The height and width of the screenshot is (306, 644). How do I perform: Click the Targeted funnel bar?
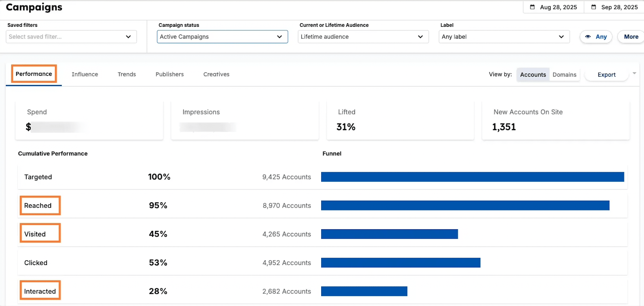pyautogui.click(x=472, y=177)
